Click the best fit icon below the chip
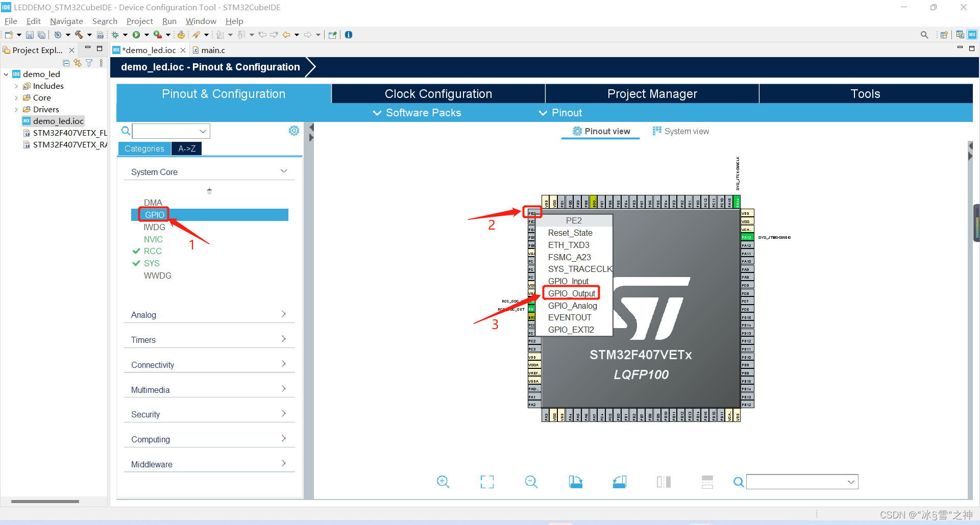The image size is (980, 525). [487, 482]
